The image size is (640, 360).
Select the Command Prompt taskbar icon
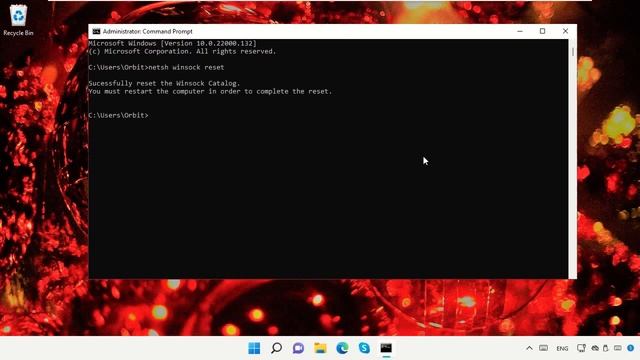pyautogui.click(x=386, y=348)
